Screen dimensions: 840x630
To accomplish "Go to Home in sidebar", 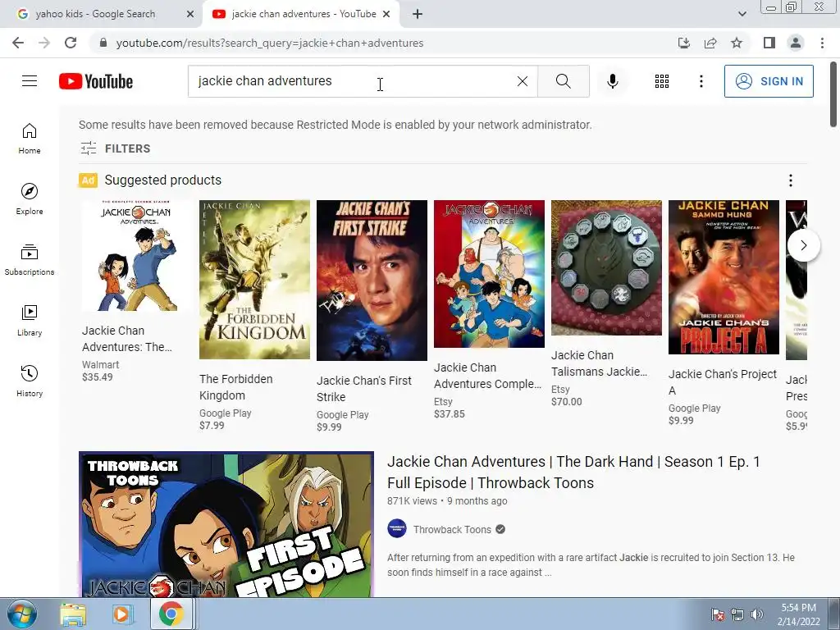I will click(30, 138).
